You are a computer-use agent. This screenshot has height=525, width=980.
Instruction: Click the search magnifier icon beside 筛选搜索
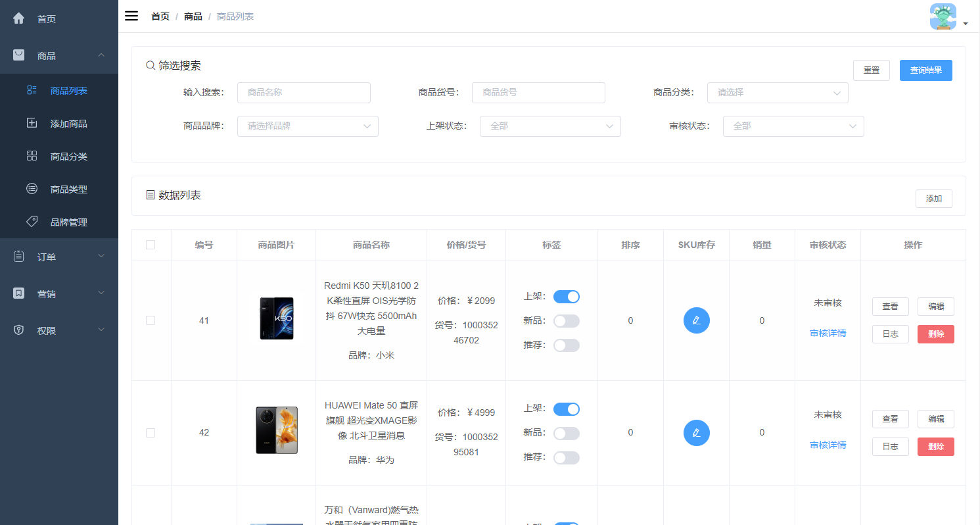tap(151, 66)
